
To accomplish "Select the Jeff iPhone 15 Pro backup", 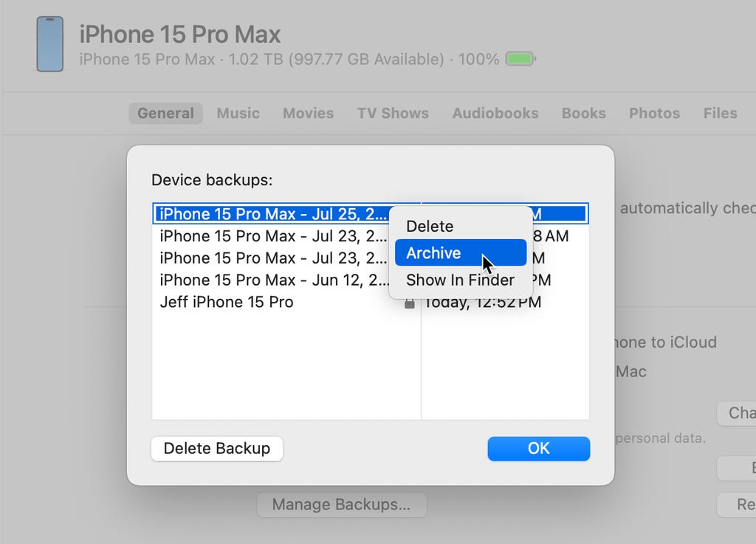I will pyautogui.click(x=227, y=302).
